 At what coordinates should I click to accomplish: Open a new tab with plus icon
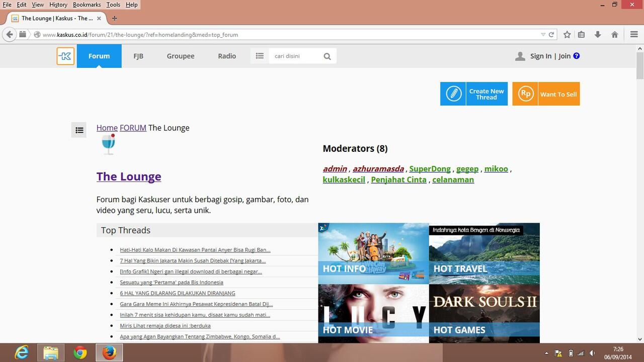tap(114, 18)
